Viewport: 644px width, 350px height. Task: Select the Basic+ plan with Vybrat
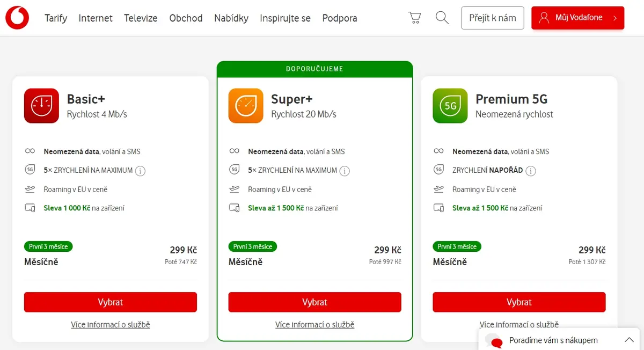tap(111, 302)
